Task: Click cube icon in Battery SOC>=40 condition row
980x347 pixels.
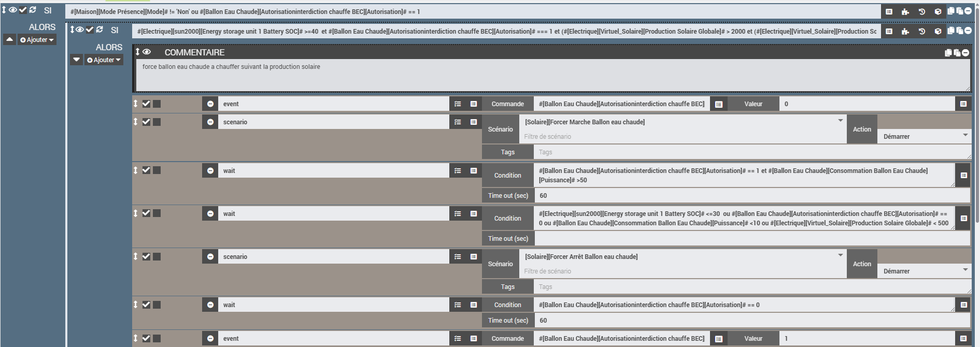Action: [x=938, y=31]
